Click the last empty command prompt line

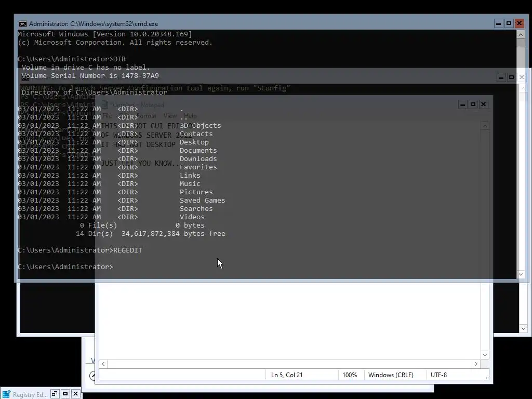65,267
